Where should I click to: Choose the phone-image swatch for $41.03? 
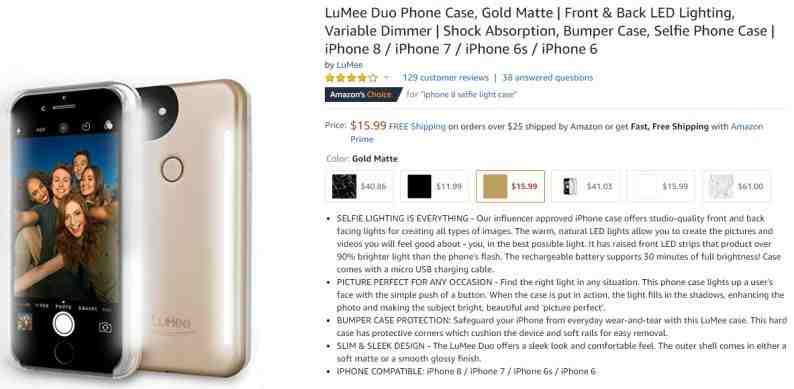tap(586, 186)
